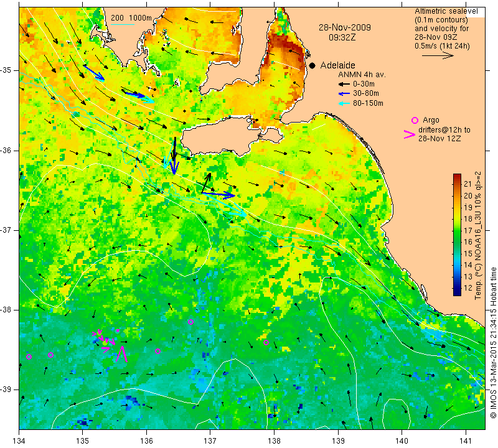498x448 pixels.
Task: Click the Altimetric sealevel heading
Action: pyautogui.click(x=446, y=11)
